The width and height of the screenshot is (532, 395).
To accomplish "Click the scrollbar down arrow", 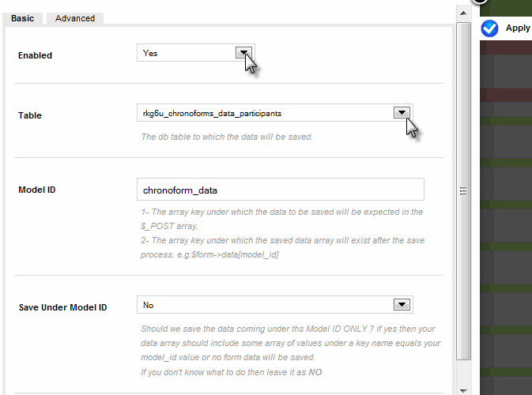I will [x=463, y=390].
